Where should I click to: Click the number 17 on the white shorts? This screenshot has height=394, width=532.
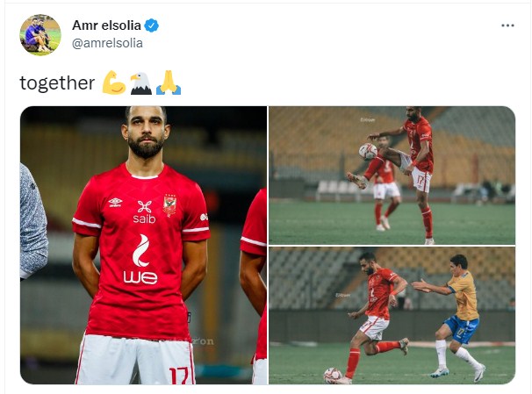point(178,376)
